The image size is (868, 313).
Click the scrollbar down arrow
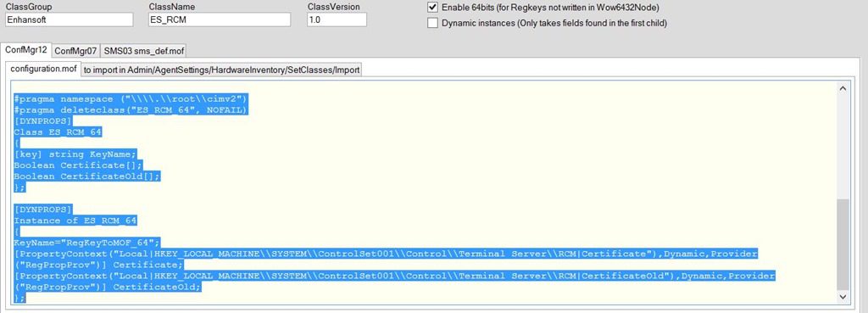(843, 297)
